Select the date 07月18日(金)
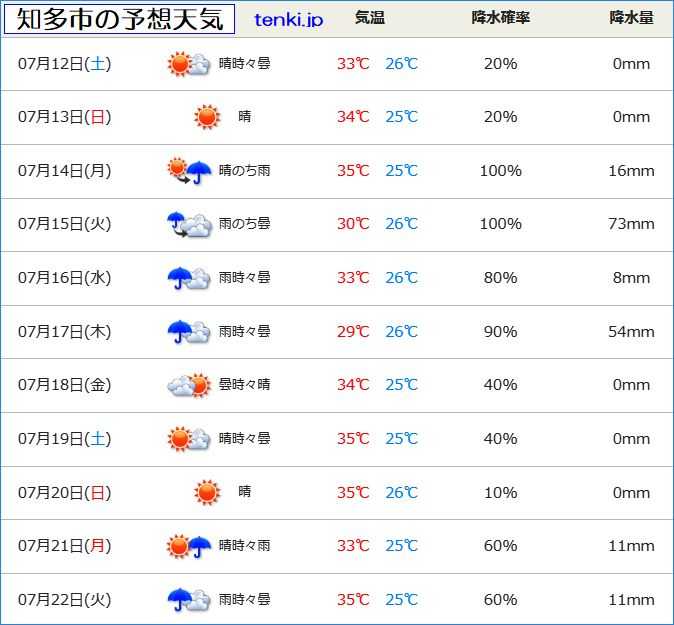The height and width of the screenshot is (625, 674). coord(64,385)
